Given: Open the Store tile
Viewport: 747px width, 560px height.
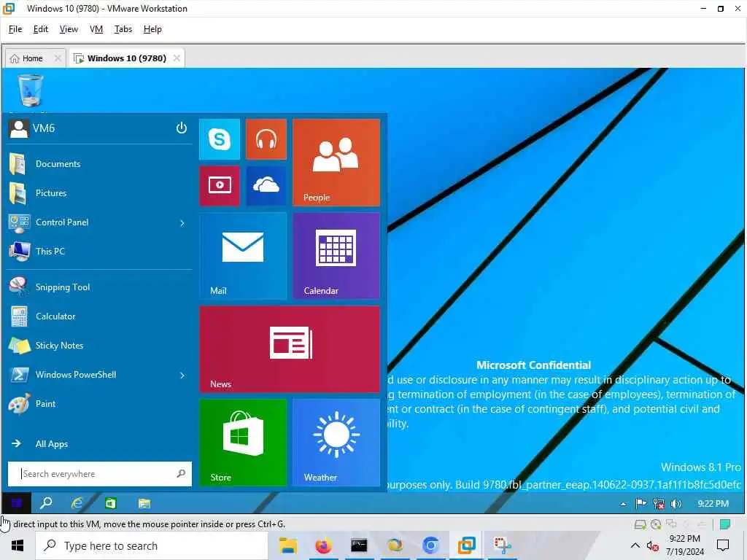Looking at the screenshot, I should 243,443.
